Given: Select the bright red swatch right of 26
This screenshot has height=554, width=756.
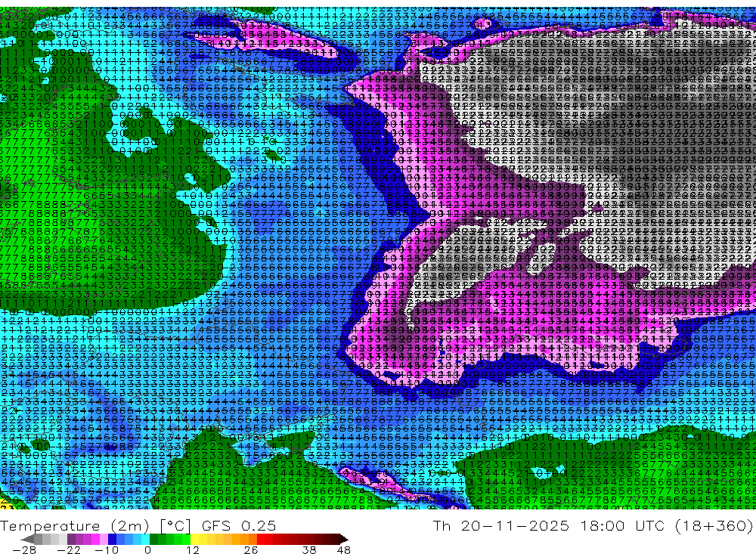Looking at the screenshot, I should click(x=261, y=539).
